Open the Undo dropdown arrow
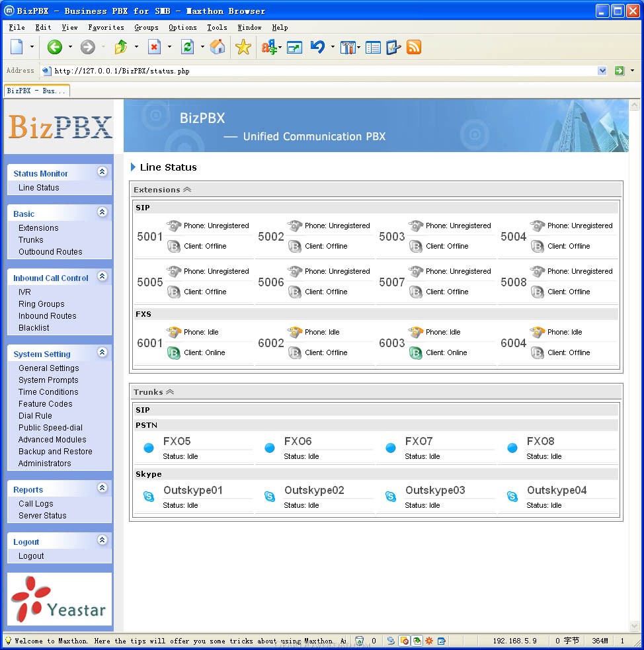 click(333, 47)
